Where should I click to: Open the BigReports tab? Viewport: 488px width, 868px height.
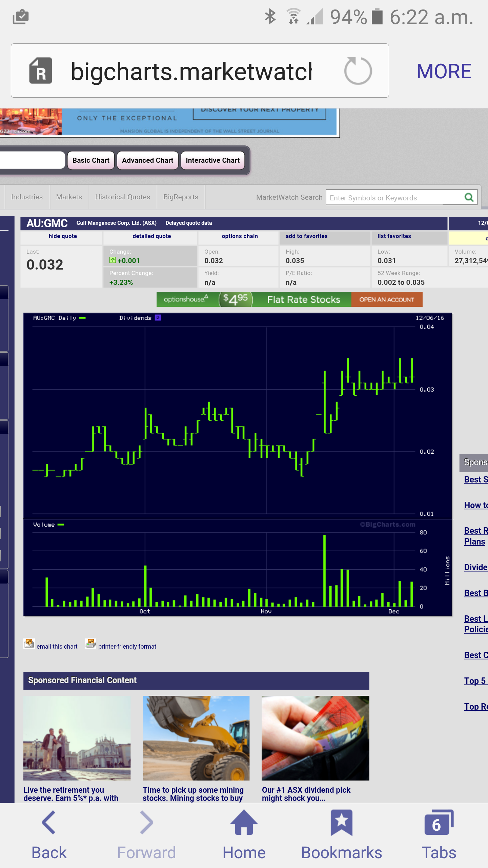click(181, 197)
